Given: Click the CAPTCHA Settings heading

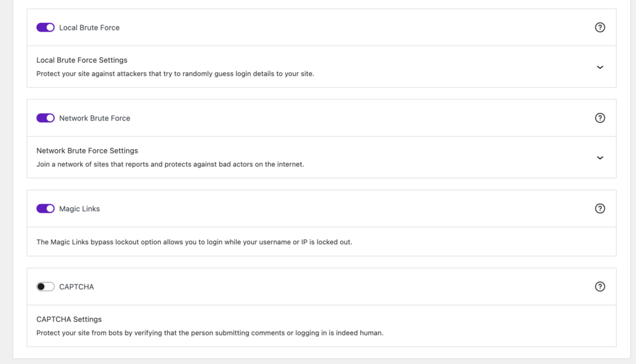Looking at the screenshot, I should (69, 319).
